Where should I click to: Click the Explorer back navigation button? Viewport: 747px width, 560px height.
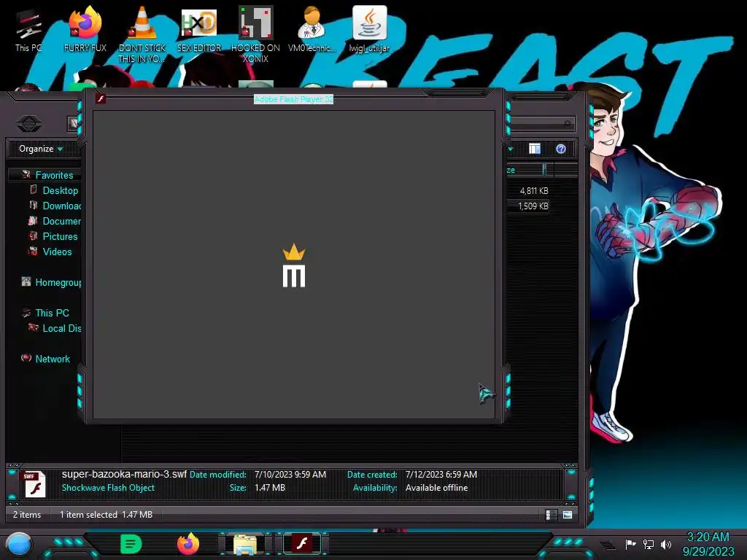point(29,124)
